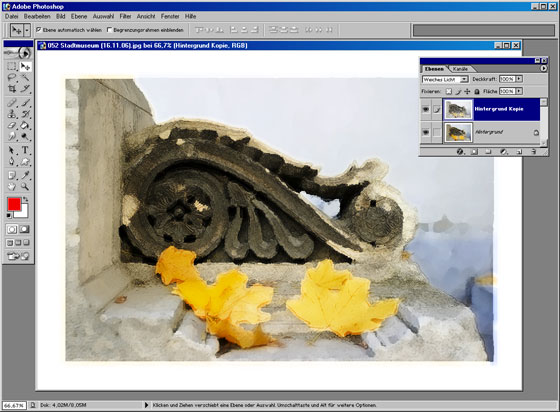Hide the Hintergrund Kopie layer
Viewport: 560px width, 412px height.
coord(425,109)
